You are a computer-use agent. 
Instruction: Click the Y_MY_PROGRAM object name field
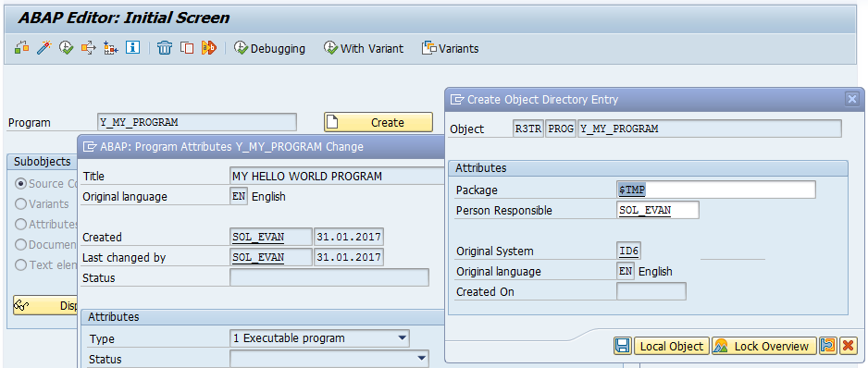(710, 129)
